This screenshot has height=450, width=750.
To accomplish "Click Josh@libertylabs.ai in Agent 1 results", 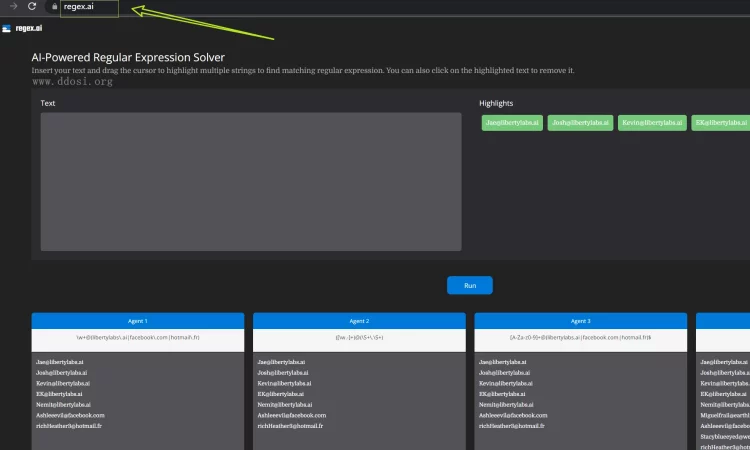I will 62,373.
